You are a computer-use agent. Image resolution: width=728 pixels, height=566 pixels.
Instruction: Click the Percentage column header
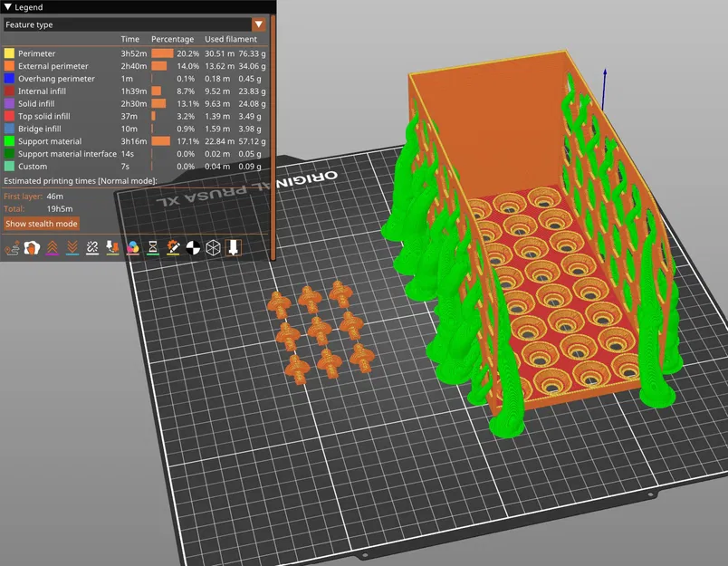[172, 39]
